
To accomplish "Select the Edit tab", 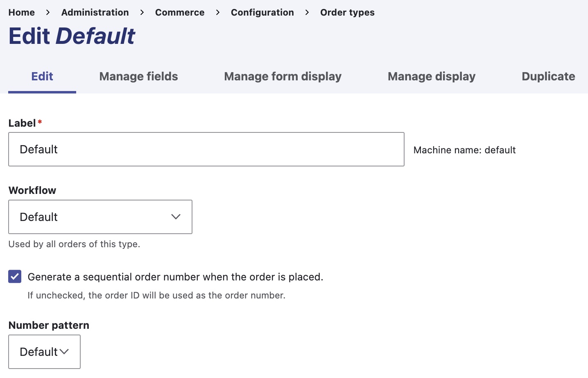I will pyautogui.click(x=42, y=77).
